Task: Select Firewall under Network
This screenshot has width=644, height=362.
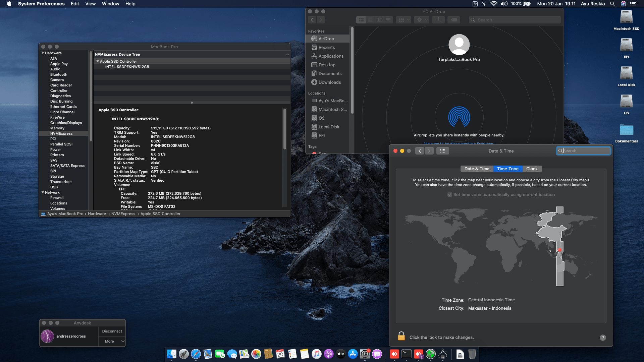Action: 57,198
